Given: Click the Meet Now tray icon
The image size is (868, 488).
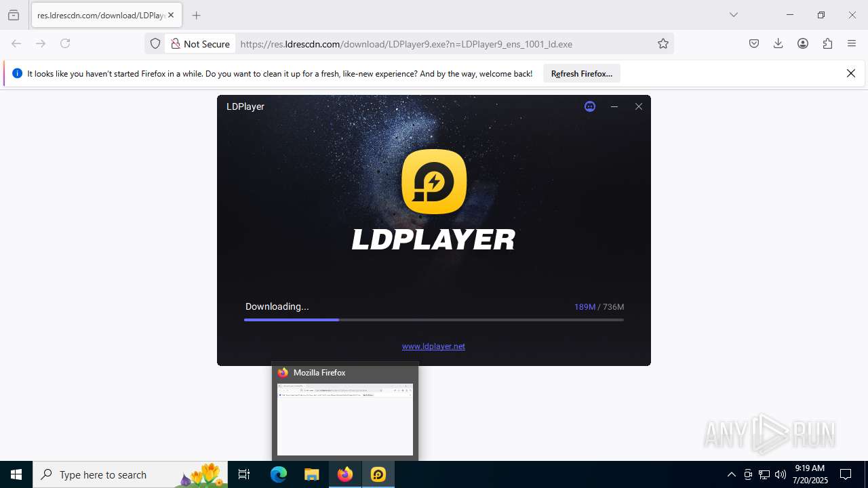Looking at the screenshot, I should [748, 474].
